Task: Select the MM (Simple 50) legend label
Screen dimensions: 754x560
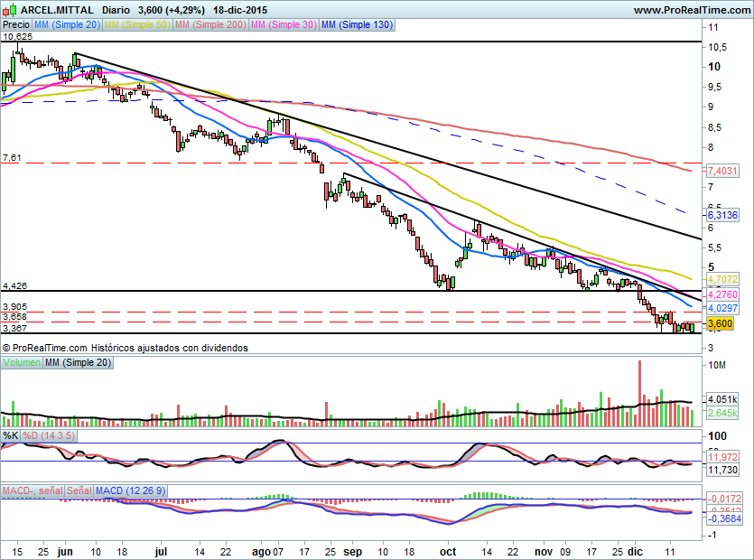Action: (x=137, y=24)
